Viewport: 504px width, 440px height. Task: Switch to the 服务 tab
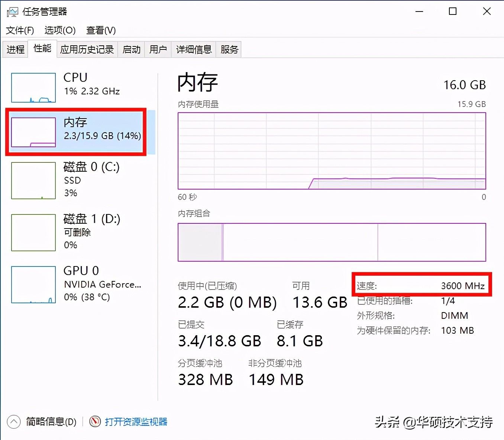coord(229,49)
